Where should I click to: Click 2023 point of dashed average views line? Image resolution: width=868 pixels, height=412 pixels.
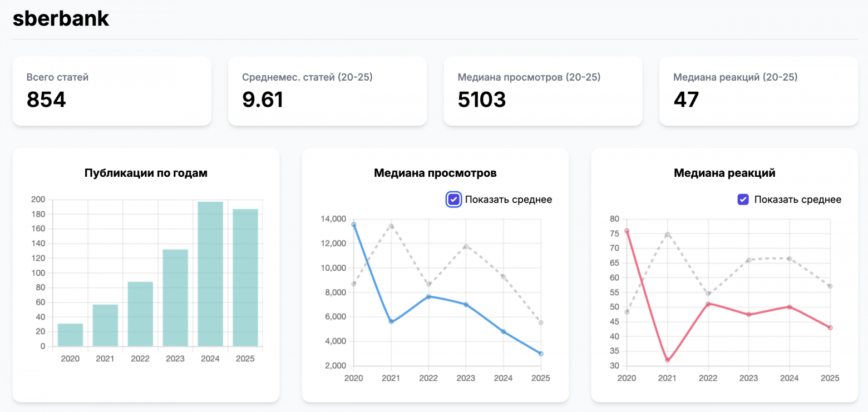tap(466, 246)
